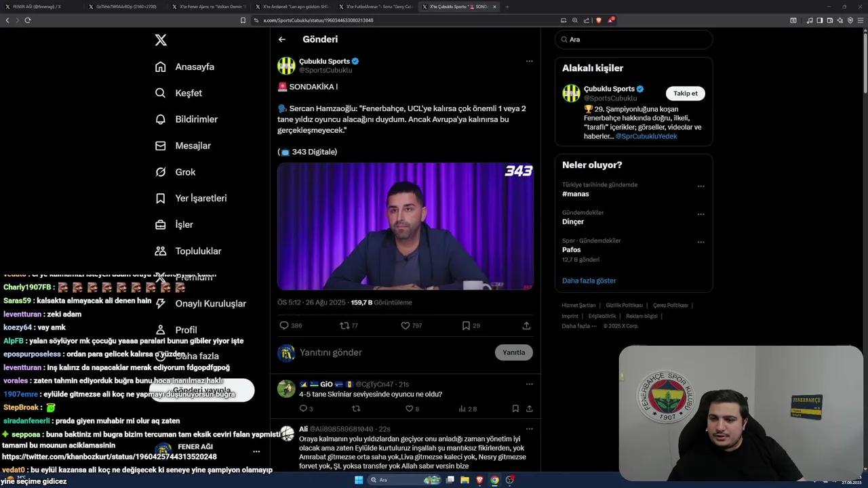Open İşler jobs page
868x488 pixels.
(x=174, y=224)
